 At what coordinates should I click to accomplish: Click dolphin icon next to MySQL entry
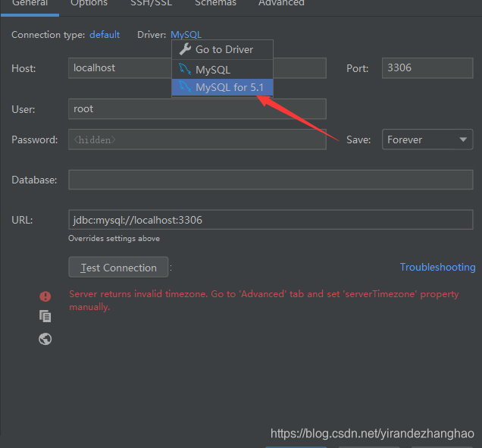coord(185,69)
